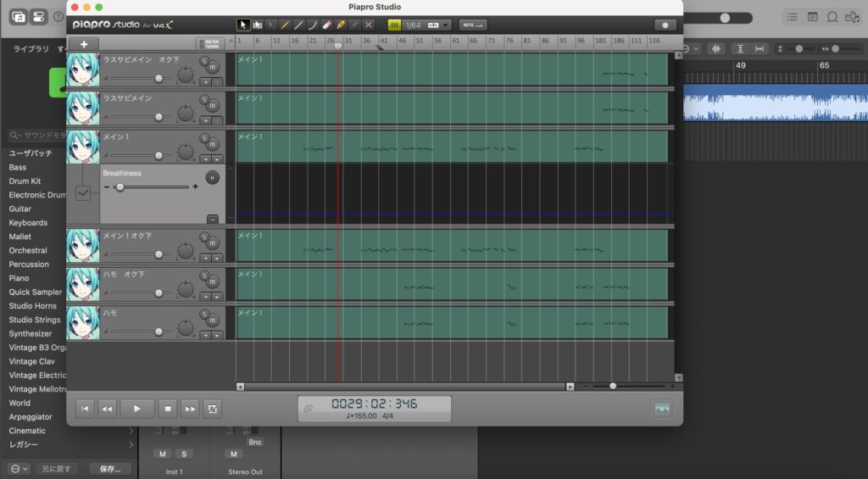The image size is (868, 479).
Task: Open Piapro Studio settings gear
Action: click(665, 25)
